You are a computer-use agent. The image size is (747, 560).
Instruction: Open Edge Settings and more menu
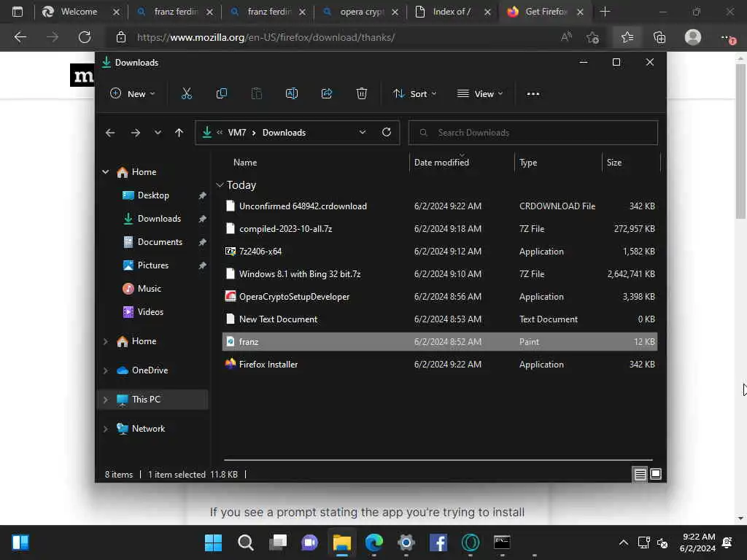coord(727,38)
